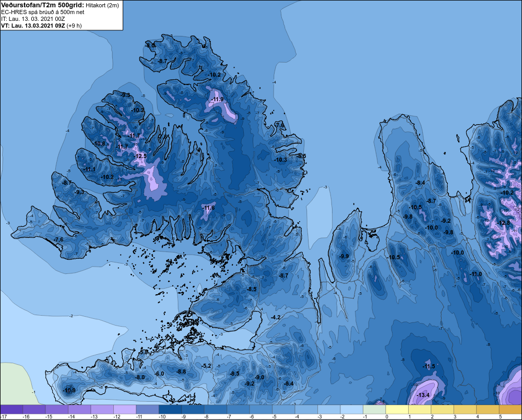Click the -8.8 temperature label
The image size is (522, 420).
[181, 372]
